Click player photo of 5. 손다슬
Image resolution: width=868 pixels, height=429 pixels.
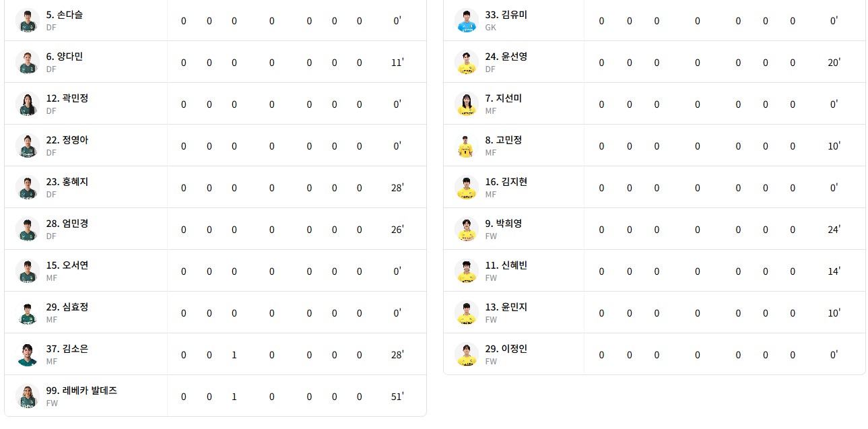[x=27, y=20]
